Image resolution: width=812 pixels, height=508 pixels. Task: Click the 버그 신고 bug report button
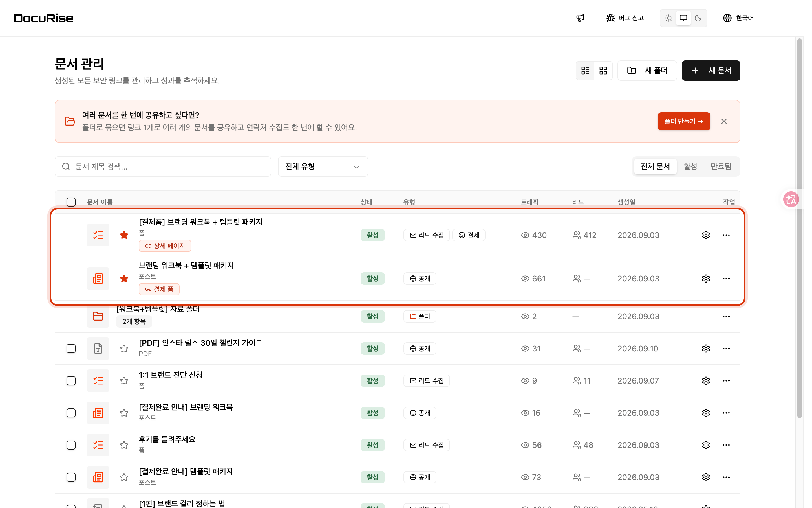[625, 18]
